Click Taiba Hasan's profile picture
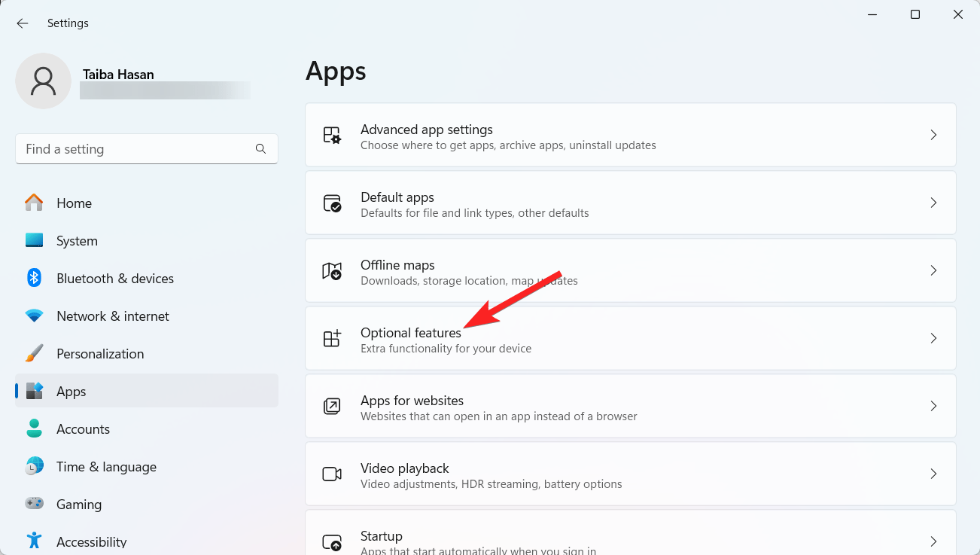This screenshot has width=980, height=555. click(x=43, y=81)
